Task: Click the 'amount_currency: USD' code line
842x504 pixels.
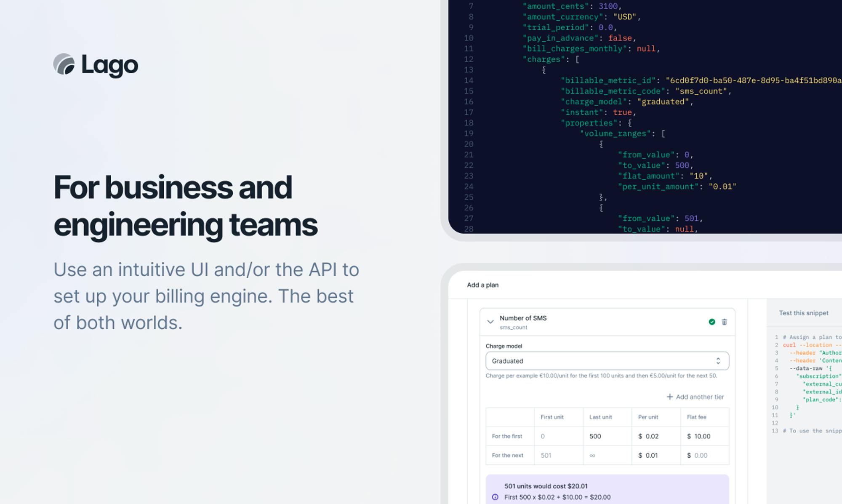Action: pos(581,17)
